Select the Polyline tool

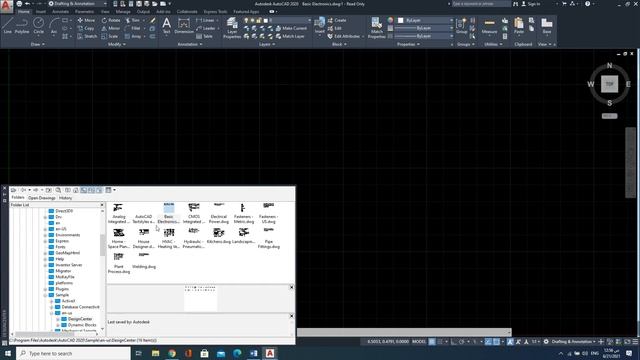click(22, 26)
